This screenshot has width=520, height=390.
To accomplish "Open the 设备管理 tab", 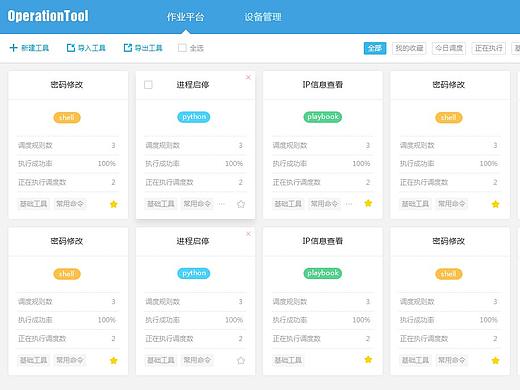I will pyautogui.click(x=263, y=17).
